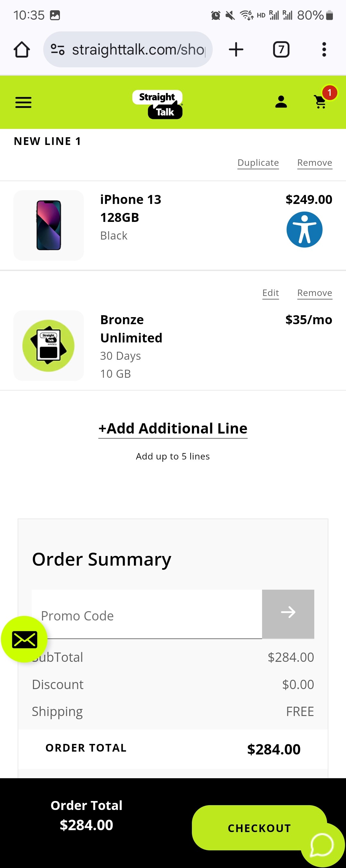Duplicate New Line 1

[x=258, y=163]
